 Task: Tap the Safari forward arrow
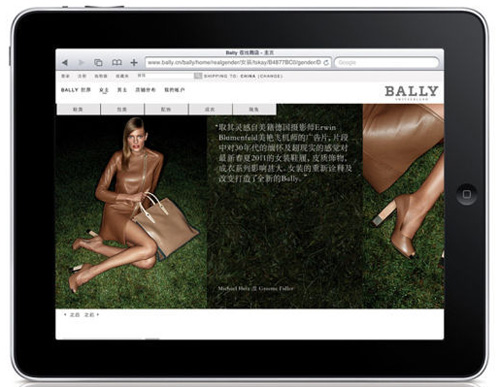(x=81, y=63)
